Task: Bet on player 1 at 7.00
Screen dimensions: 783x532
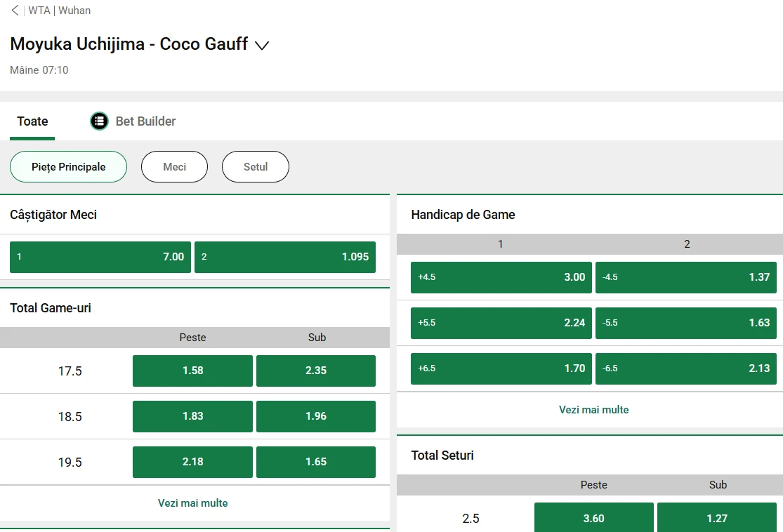Action: click(x=100, y=257)
